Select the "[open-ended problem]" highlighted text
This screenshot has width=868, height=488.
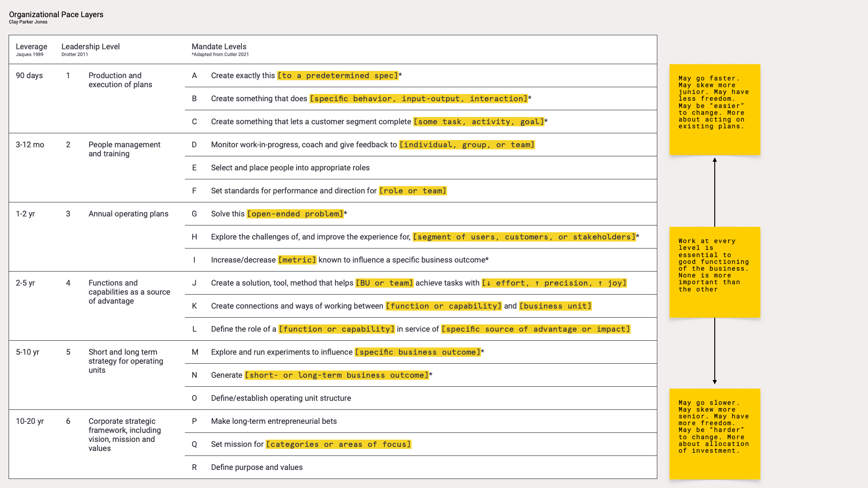click(295, 214)
